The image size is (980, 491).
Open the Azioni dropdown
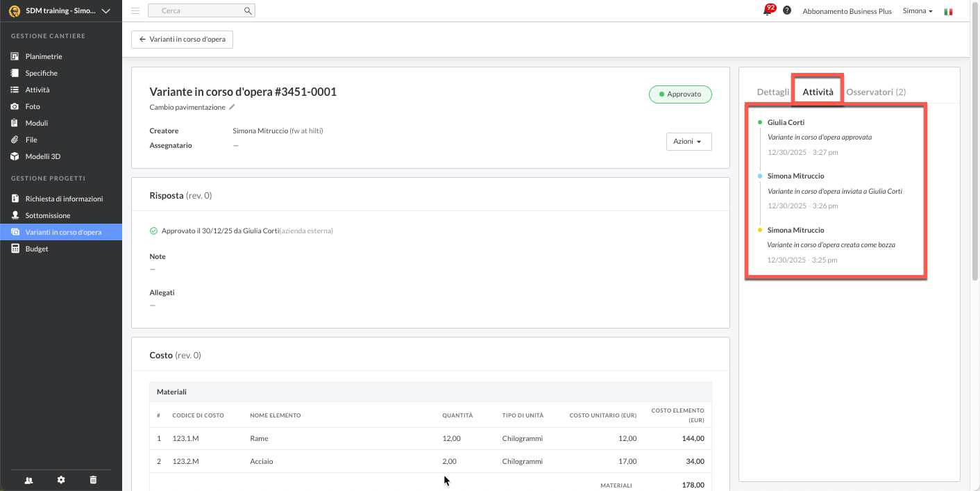point(688,142)
